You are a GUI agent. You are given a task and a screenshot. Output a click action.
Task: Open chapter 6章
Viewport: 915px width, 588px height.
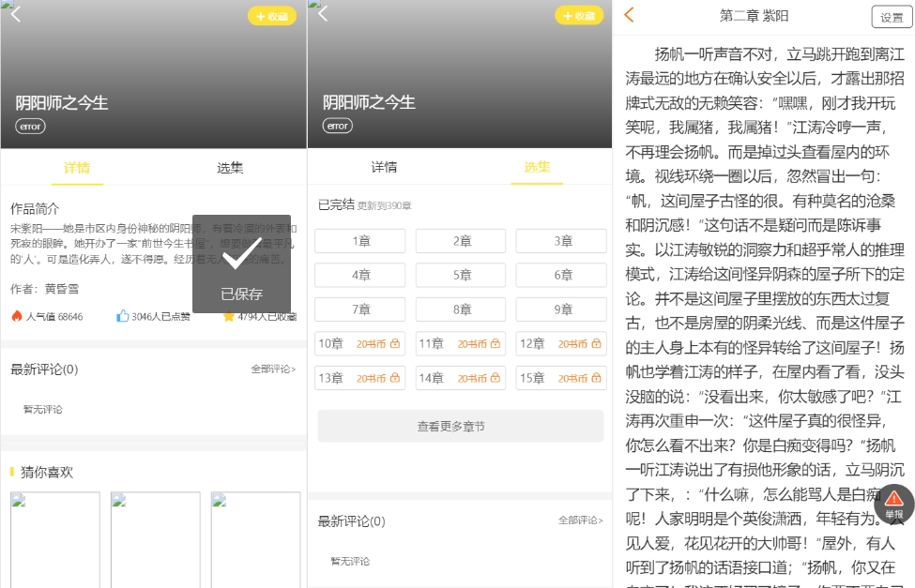561,275
